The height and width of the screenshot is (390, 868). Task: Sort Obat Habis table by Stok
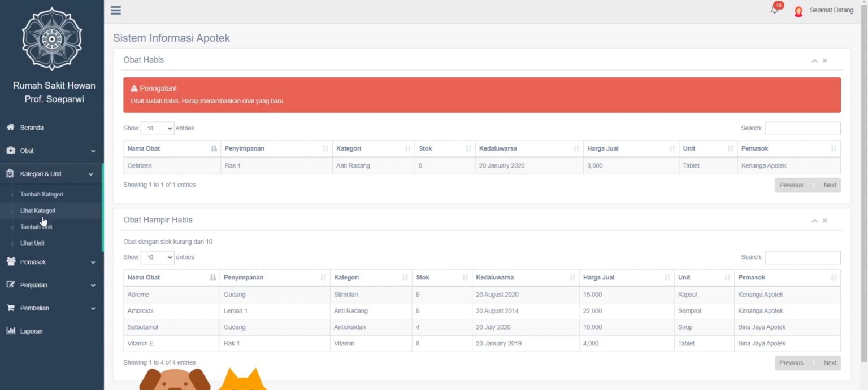pos(444,148)
